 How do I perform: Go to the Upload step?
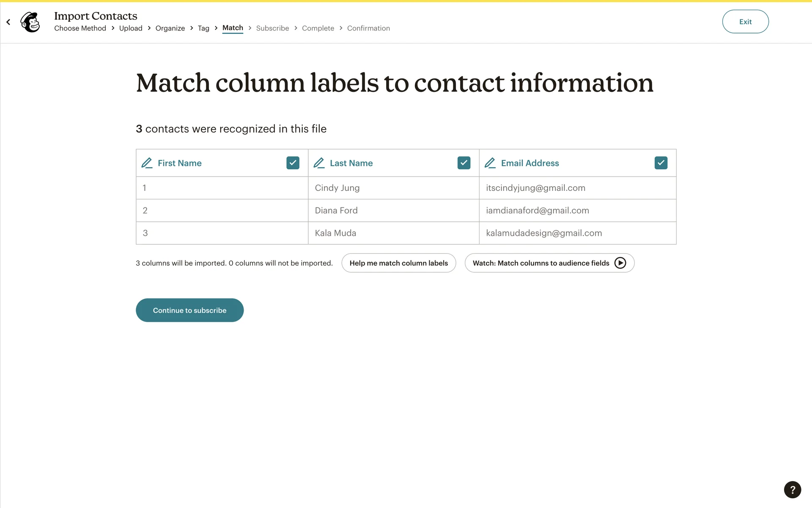[x=131, y=28]
